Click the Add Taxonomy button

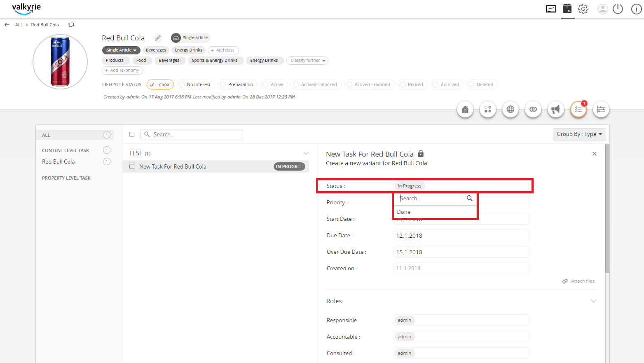point(122,70)
